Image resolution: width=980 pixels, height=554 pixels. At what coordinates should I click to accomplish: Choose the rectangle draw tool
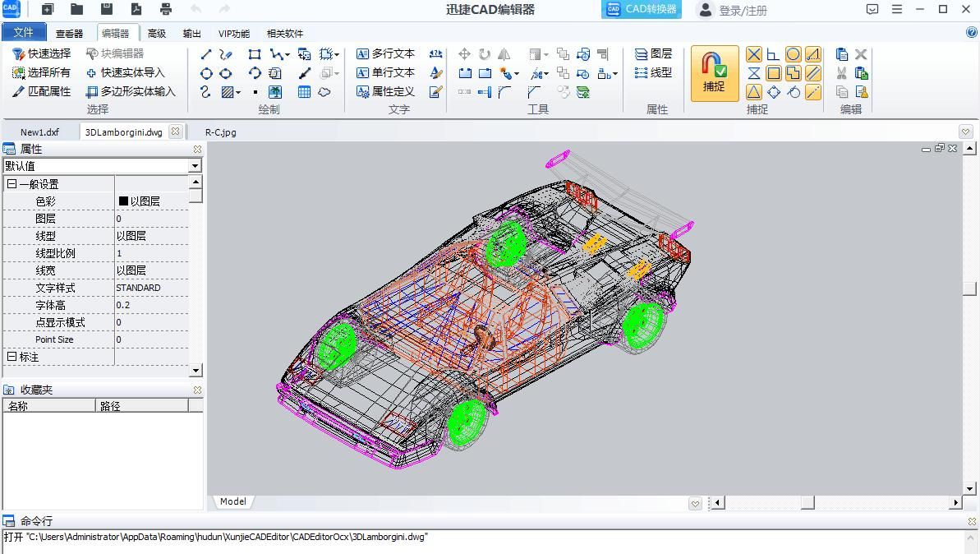(255, 54)
